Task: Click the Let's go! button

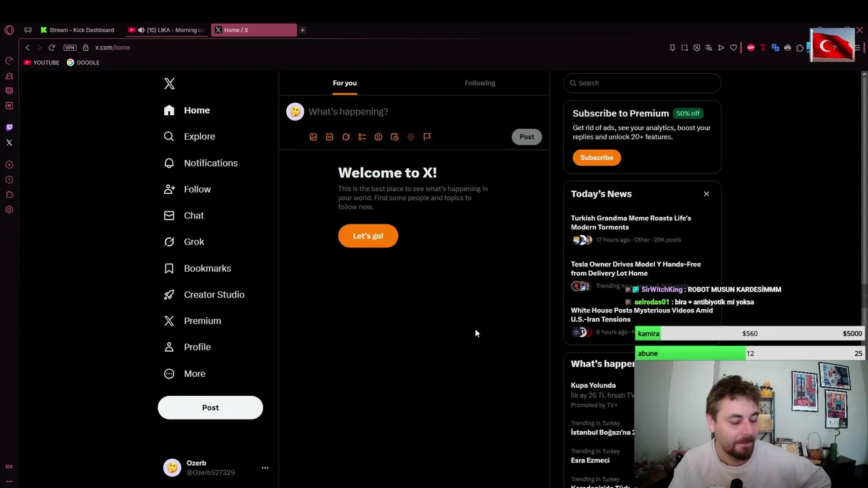Action: tap(368, 236)
